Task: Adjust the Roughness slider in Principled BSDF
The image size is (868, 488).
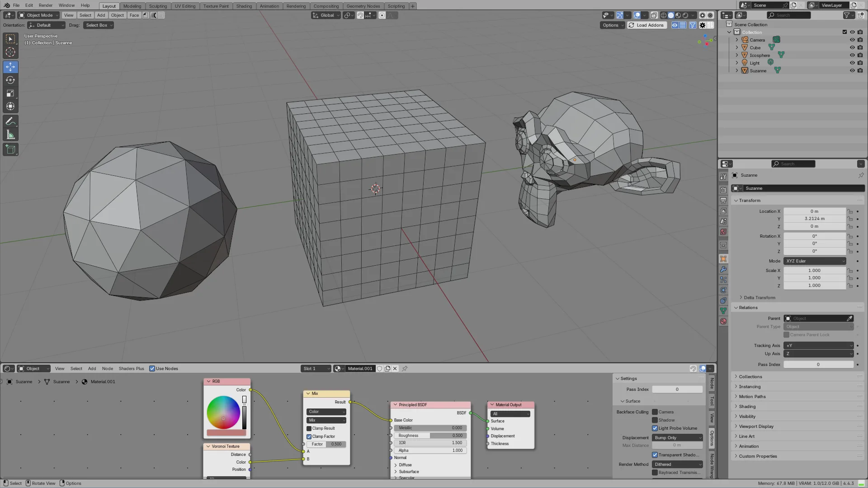Action: pyautogui.click(x=430, y=436)
